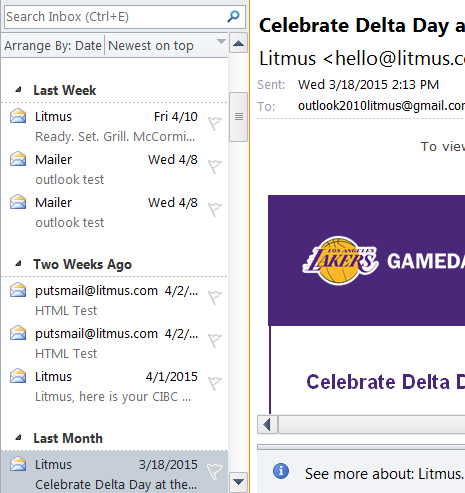Click the message list vertical scrollbar thumb

point(239,117)
